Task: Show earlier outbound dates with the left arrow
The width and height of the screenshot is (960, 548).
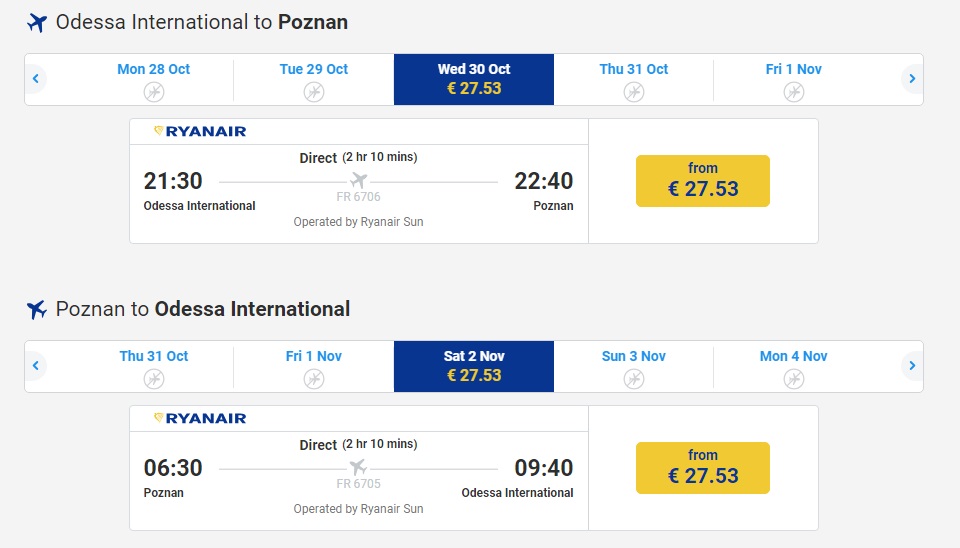Action: (x=36, y=79)
